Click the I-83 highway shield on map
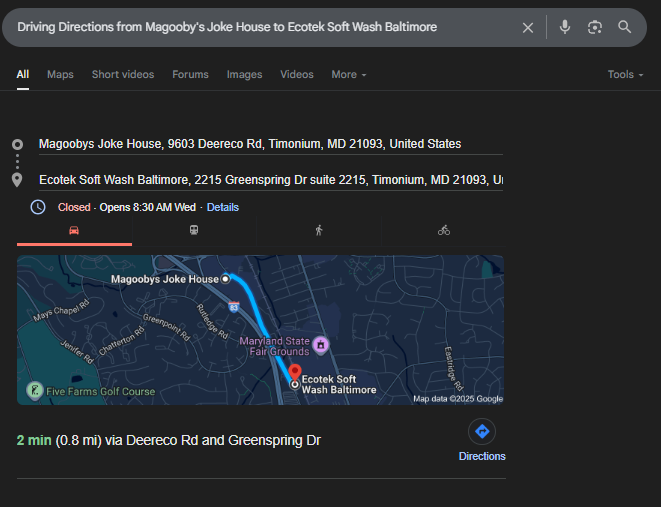This screenshot has width=661, height=507. click(x=234, y=307)
